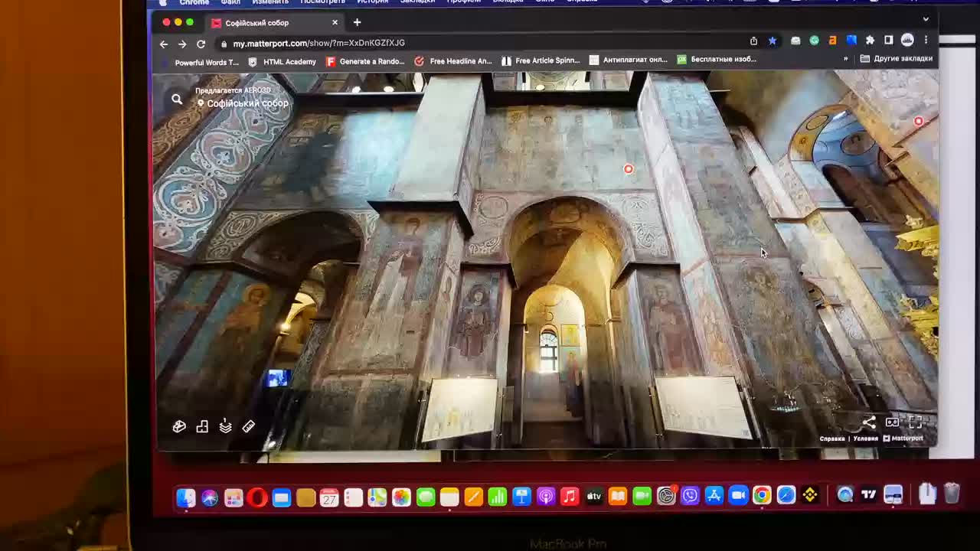
Task: Open the Другие закладки folder
Action: click(x=897, y=58)
